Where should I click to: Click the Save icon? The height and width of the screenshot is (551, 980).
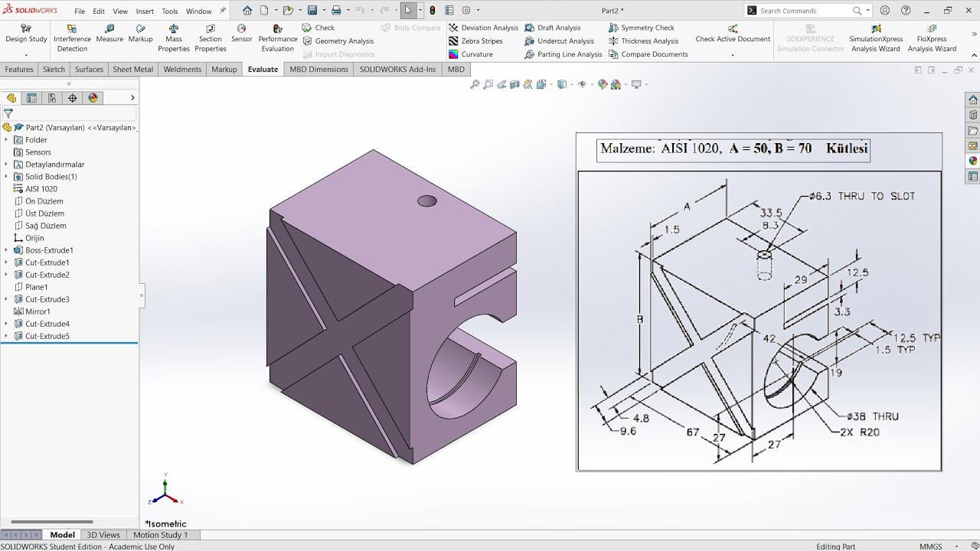tap(312, 11)
